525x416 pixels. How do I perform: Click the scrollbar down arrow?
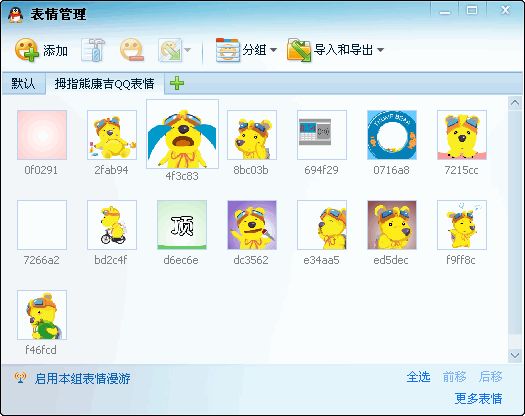tap(515, 355)
